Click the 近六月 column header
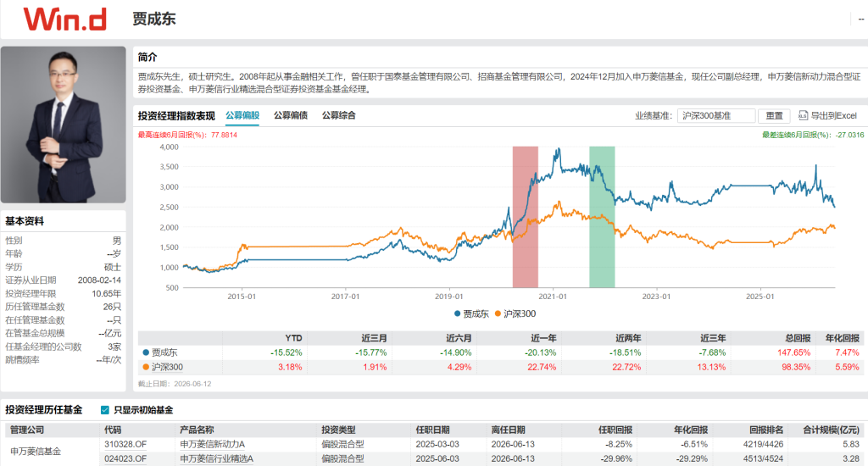Image resolution: width=868 pixels, height=466 pixels. coord(459,337)
